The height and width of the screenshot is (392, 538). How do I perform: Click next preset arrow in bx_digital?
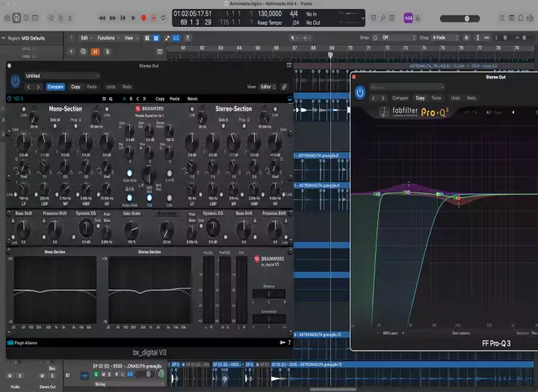[38, 87]
